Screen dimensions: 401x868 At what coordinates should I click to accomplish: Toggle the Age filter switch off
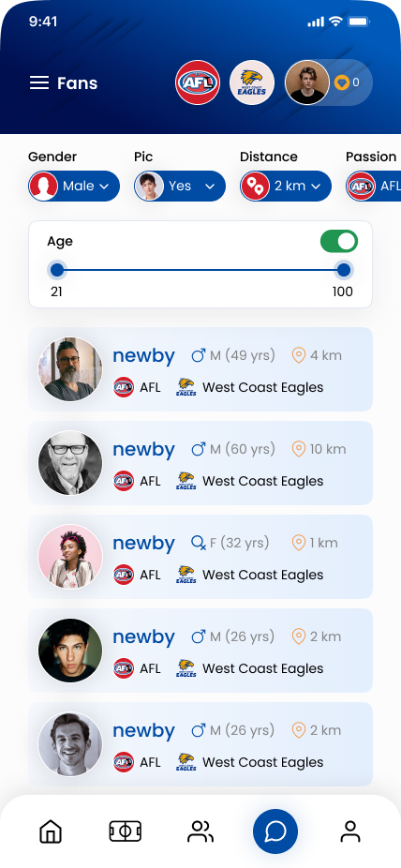pos(339,241)
